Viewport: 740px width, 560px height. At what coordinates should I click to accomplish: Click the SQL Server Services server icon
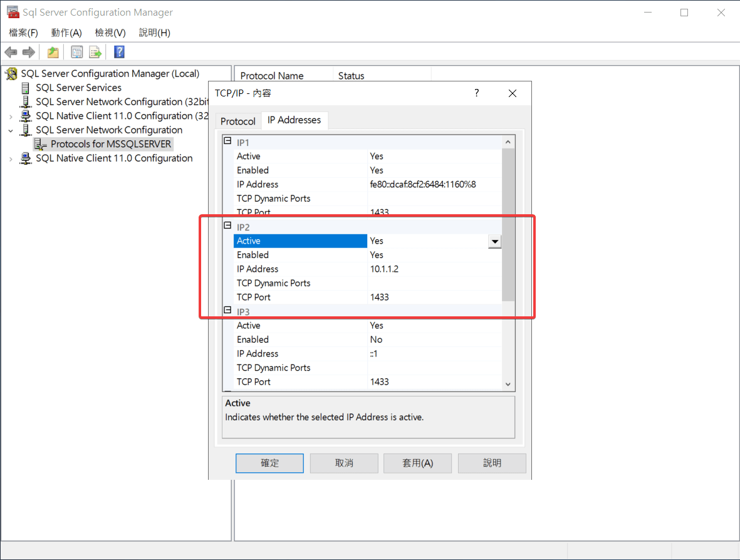click(26, 88)
